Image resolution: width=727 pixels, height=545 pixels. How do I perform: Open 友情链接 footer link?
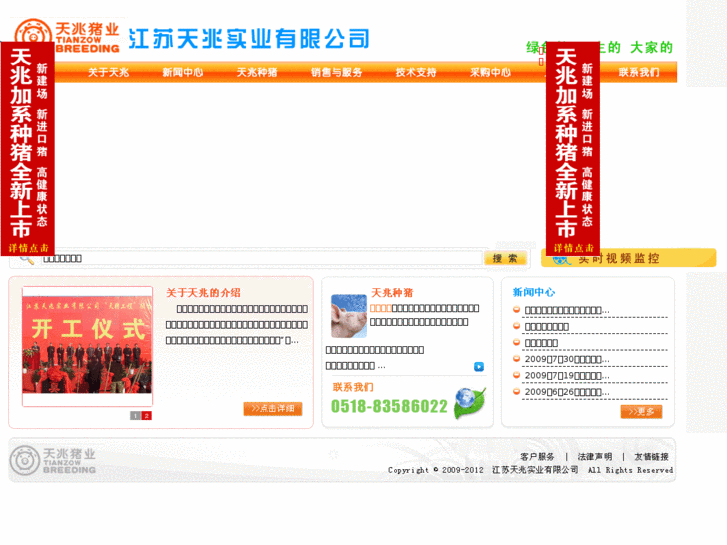point(651,457)
